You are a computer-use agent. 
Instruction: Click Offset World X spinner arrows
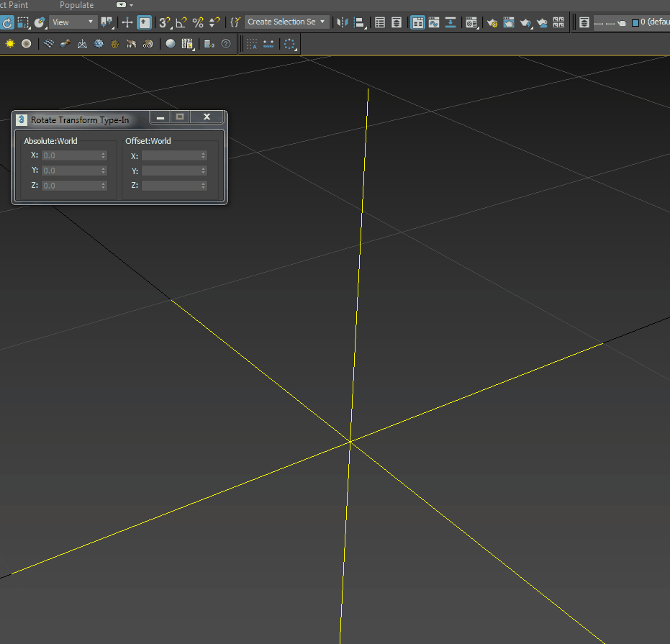[204, 155]
